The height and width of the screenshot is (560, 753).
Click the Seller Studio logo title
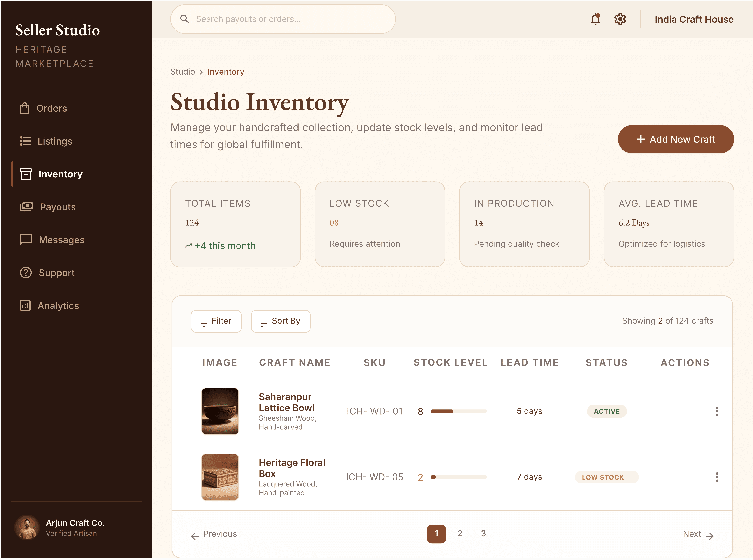point(58,30)
